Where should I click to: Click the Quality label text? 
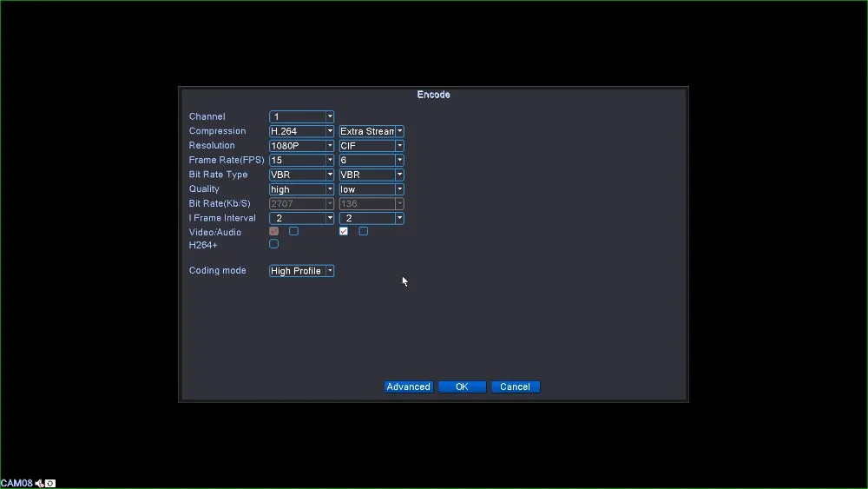point(204,188)
